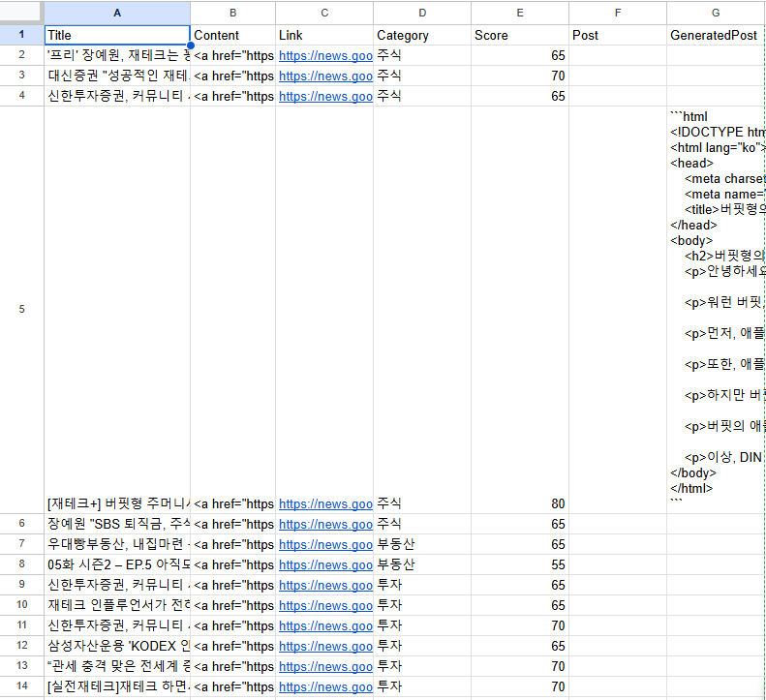The width and height of the screenshot is (766, 700).
Task: Select row 9 header
Action: [21, 585]
